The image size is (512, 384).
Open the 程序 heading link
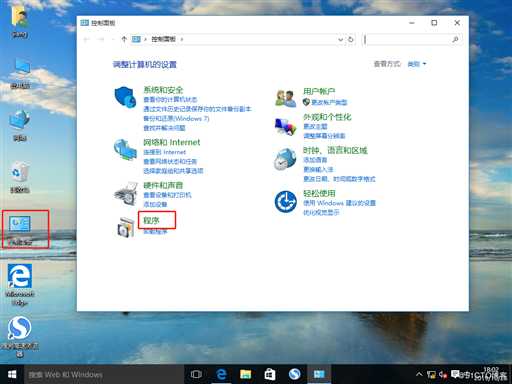point(151,220)
